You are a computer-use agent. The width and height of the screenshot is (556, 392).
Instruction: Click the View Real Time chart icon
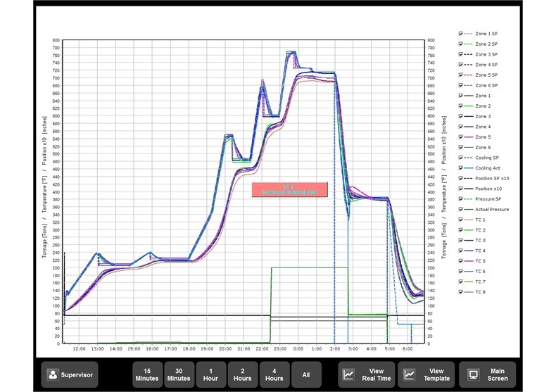348,375
